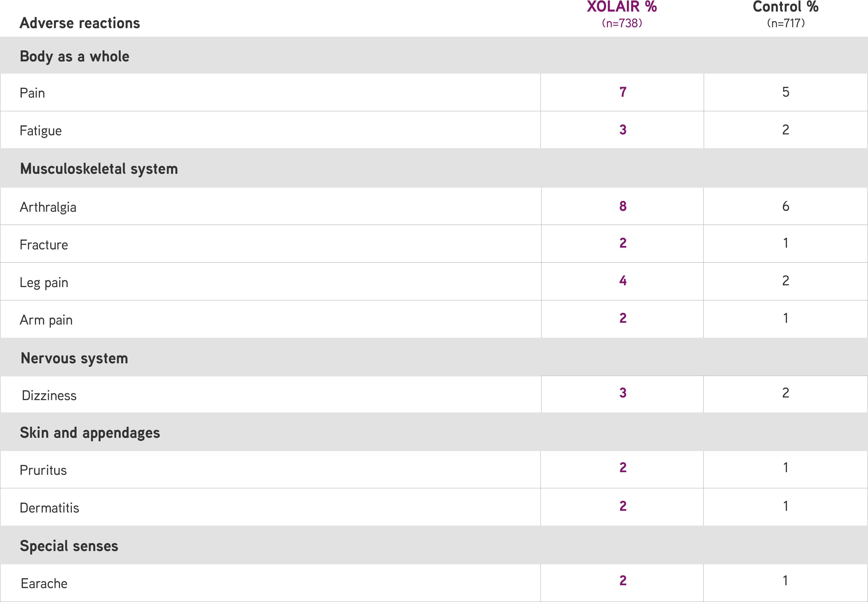Image resolution: width=868 pixels, height=602 pixels.
Task: Click the Arthralgia row label
Action: click(x=48, y=208)
